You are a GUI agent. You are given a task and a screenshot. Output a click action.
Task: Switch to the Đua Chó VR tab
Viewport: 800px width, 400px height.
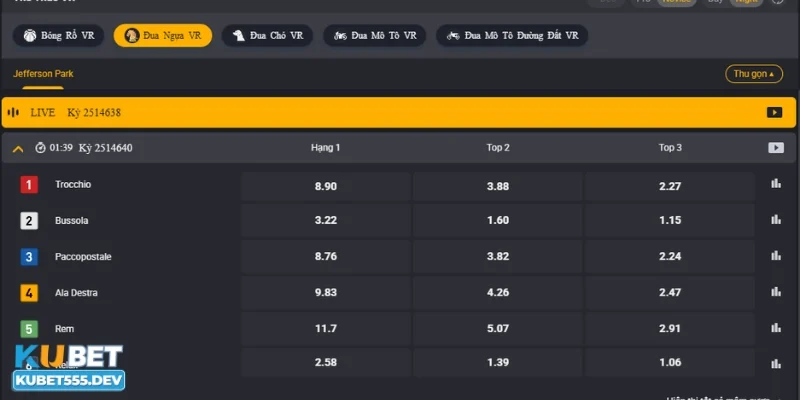click(x=267, y=36)
